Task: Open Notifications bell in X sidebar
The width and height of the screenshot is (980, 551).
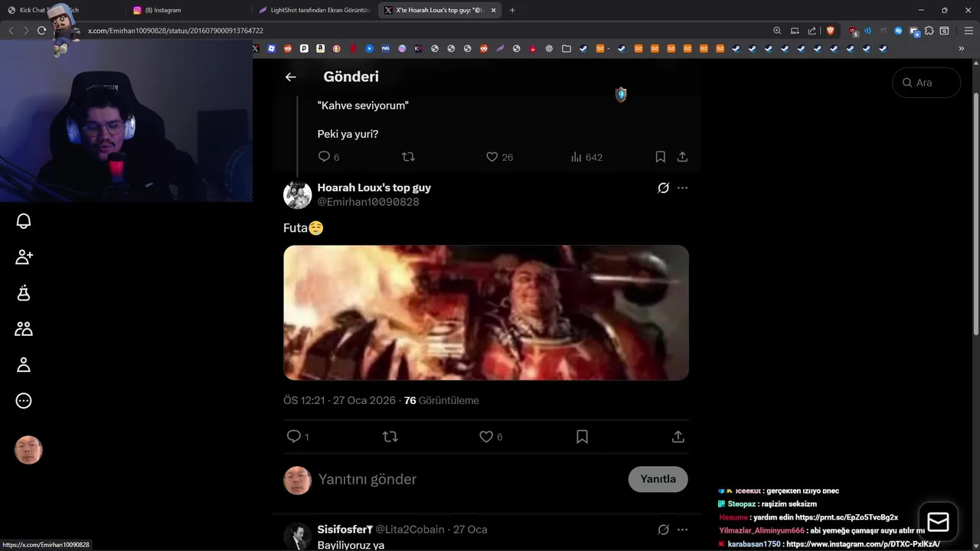Action: (24, 221)
